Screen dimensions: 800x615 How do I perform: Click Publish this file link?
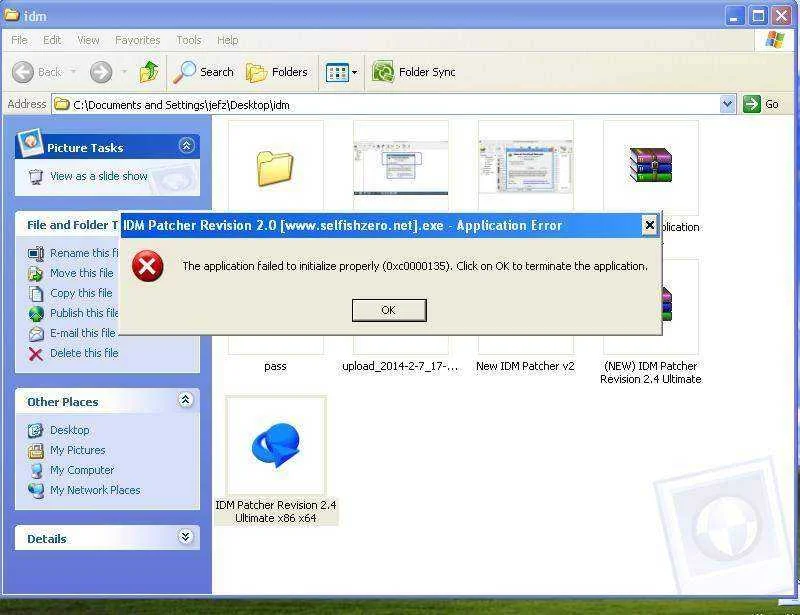84,313
